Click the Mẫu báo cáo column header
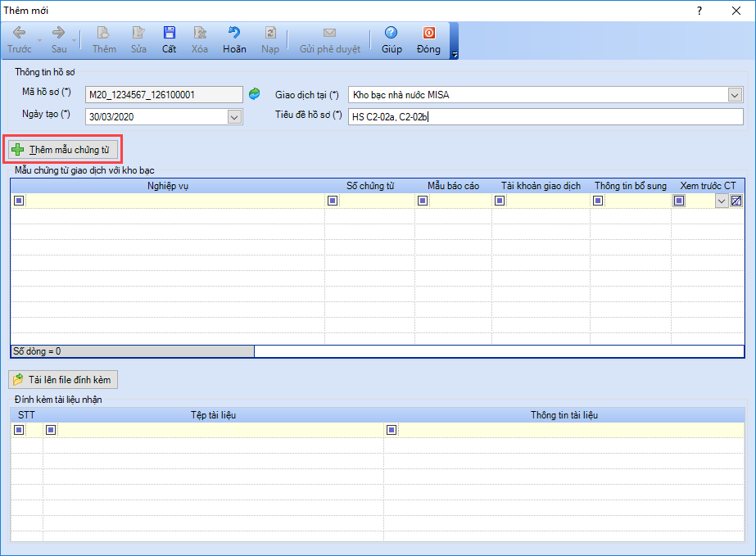The width and height of the screenshot is (756, 556). (x=453, y=186)
